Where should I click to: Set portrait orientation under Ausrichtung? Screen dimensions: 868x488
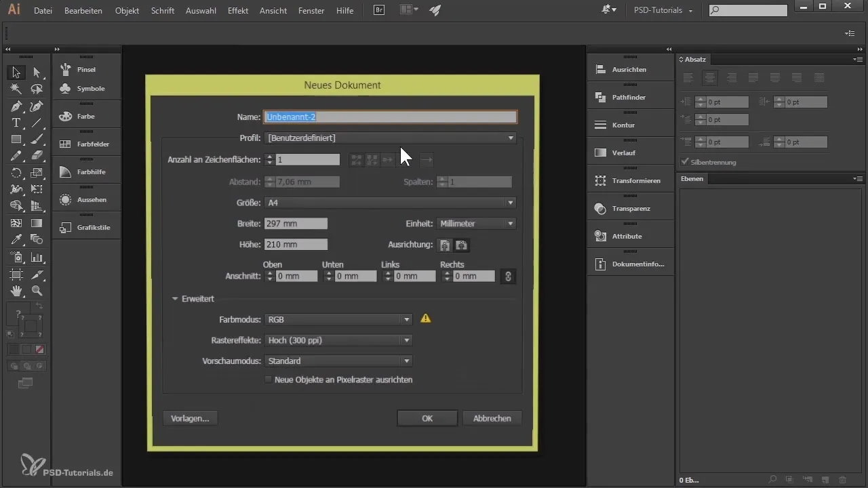(x=445, y=245)
